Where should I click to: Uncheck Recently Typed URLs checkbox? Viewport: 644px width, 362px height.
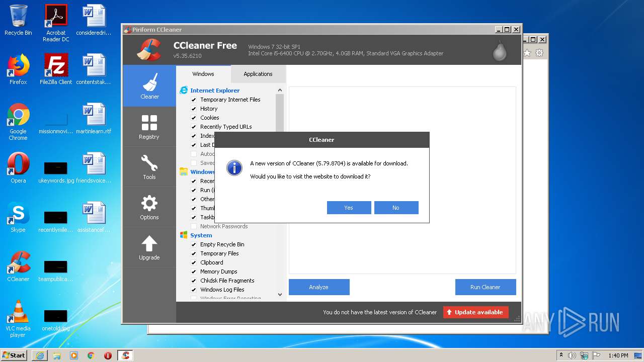click(x=194, y=127)
